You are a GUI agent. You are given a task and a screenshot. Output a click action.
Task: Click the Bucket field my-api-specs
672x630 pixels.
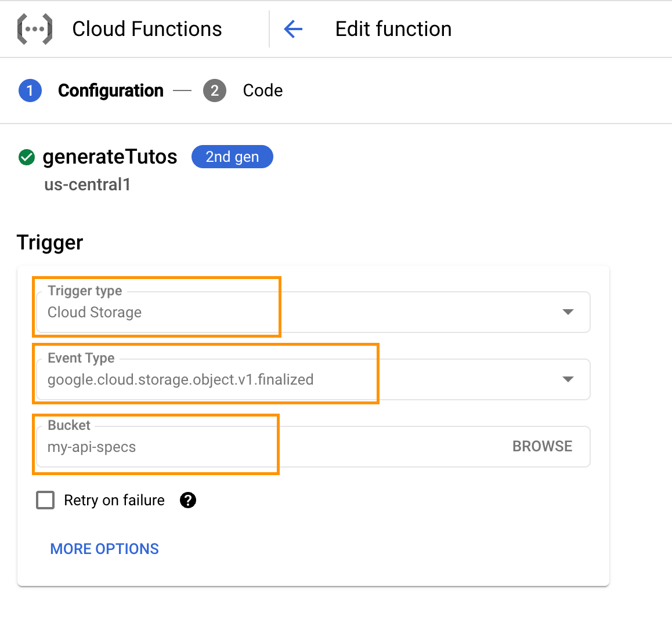pyautogui.click(x=313, y=446)
